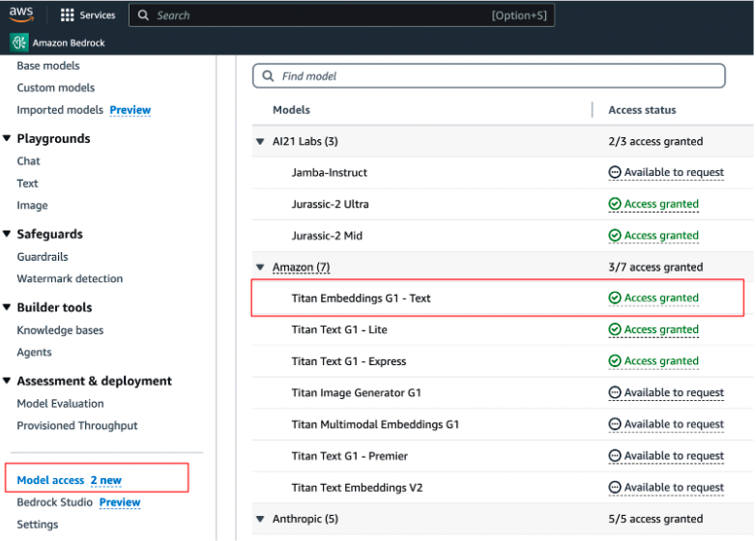This screenshot has height=541, width=756.
Task: Click the Find model input field
Action: click(493, 76)
